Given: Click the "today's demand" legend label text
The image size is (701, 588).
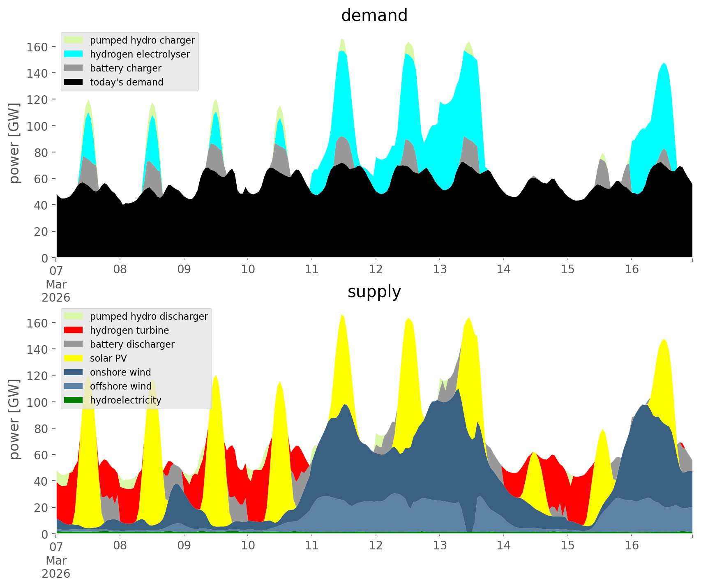Looking at the screenshot, I should (x=127, y=82).
